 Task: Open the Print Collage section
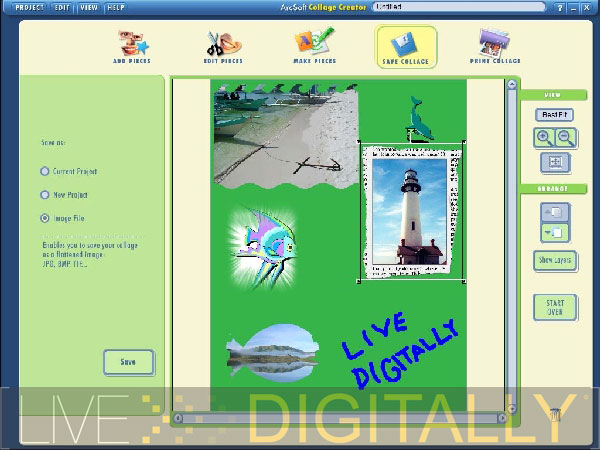496,46
